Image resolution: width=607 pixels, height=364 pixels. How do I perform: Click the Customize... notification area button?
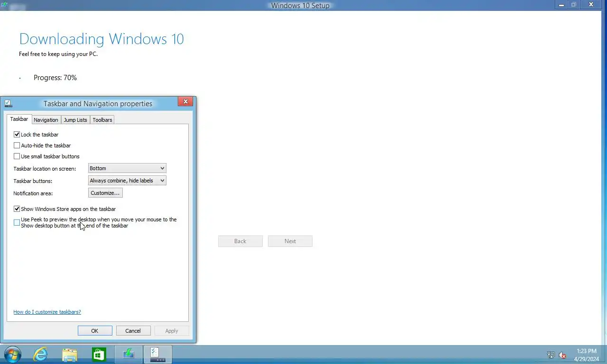[x=105, y=193]
